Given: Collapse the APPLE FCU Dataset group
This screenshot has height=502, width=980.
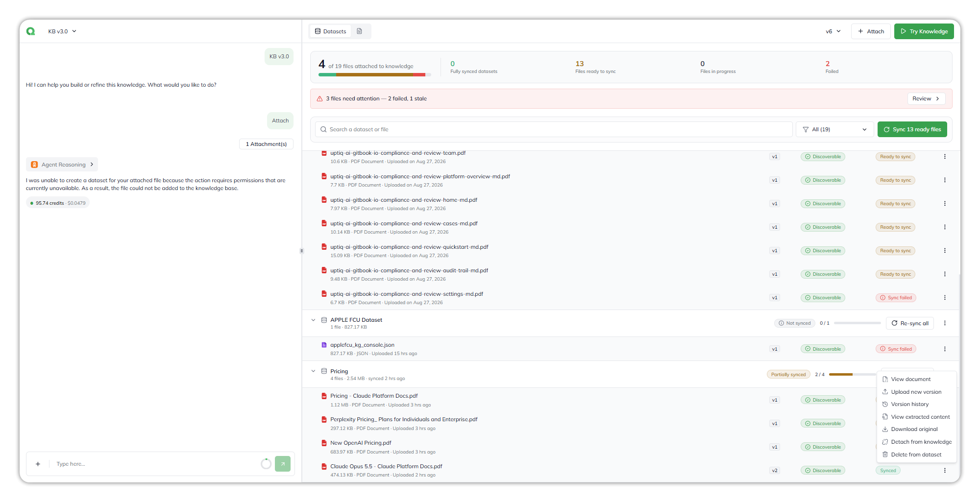Looking at the screenshot, I should click(313, 320).
